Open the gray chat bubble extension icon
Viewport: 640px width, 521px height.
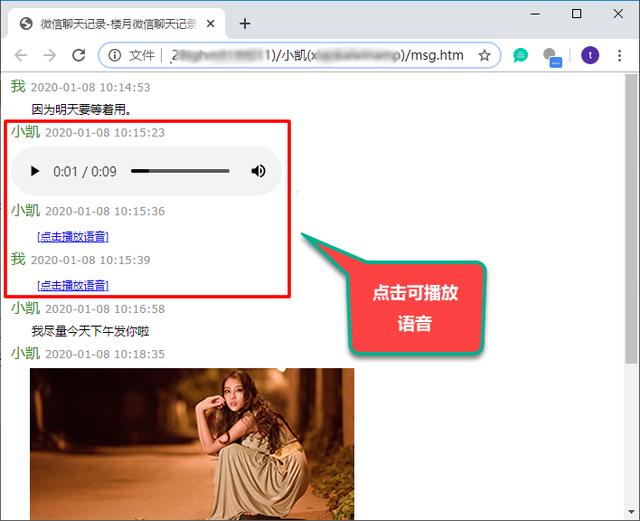(x=552, y=56)
